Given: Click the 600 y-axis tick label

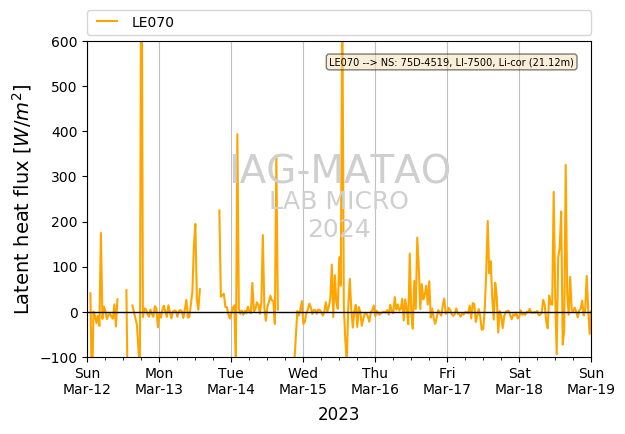Looking at the screenshot, I should coord(64,42).
